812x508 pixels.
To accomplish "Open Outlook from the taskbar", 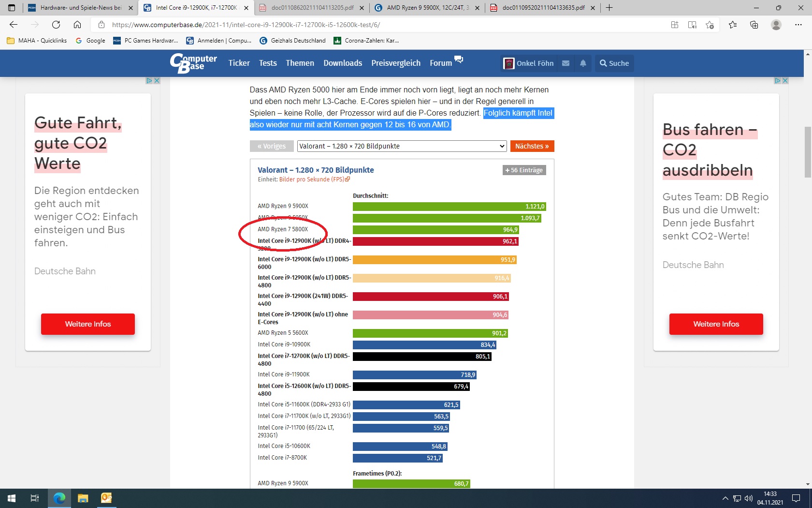I will point(106,498).
